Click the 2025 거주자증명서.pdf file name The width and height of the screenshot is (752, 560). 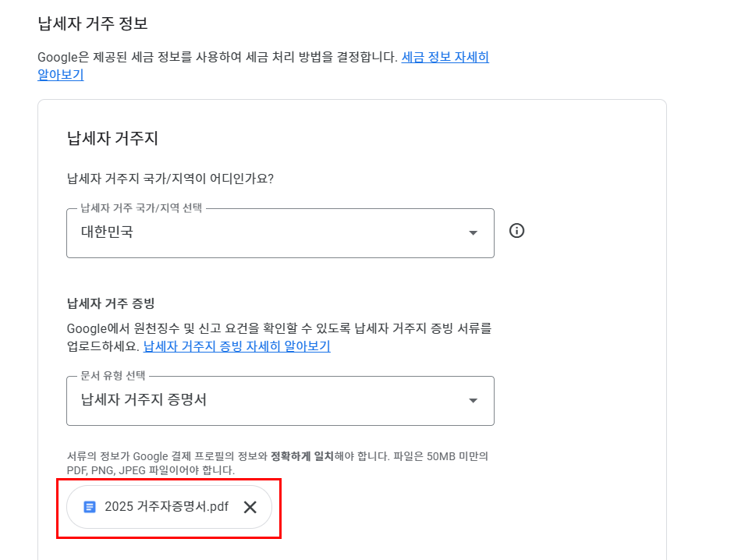coord(166,507)
